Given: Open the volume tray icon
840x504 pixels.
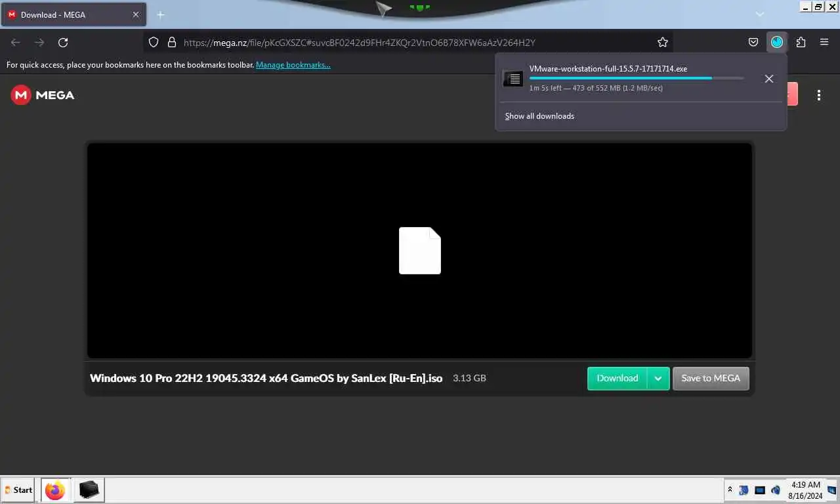Looking at the screenshot, I should [776, 490].
